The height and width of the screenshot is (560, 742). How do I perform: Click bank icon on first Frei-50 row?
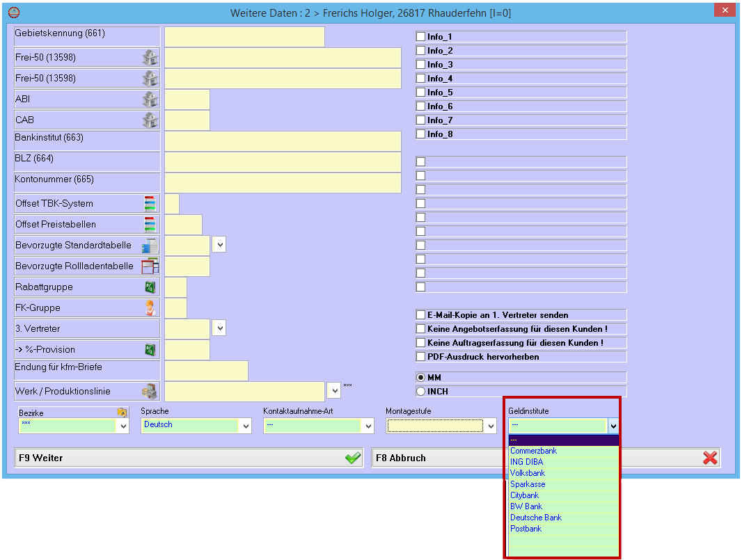tap(150, 58)
